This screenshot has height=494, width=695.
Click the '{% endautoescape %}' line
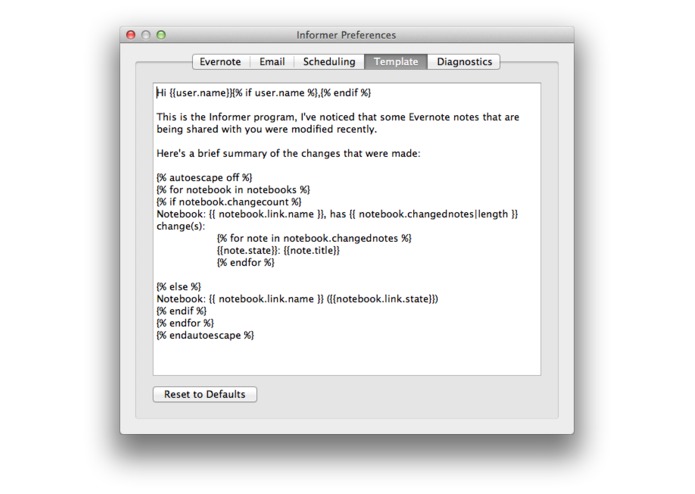[205, 335]
